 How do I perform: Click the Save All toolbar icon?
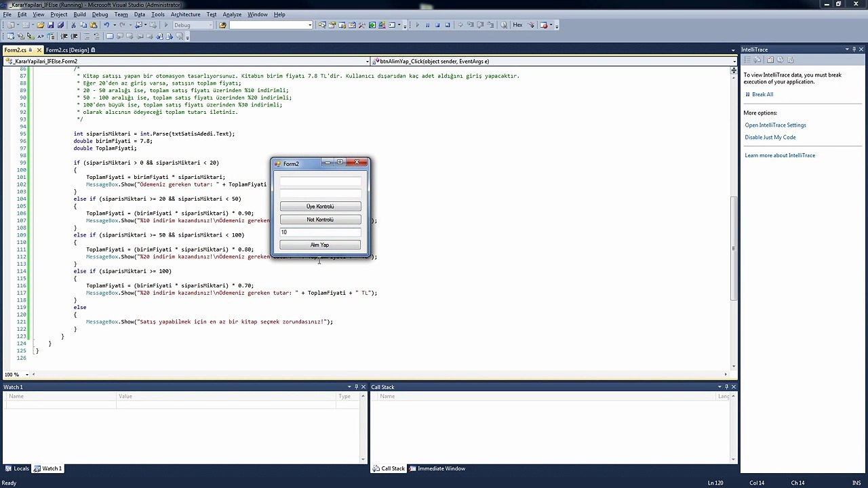pos(60,25)
